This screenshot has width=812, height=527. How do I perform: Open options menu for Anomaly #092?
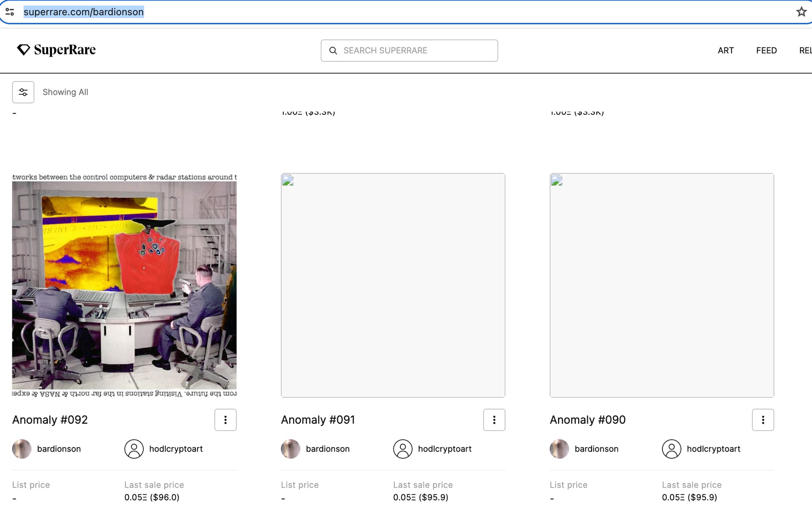[x=225, y=420]
